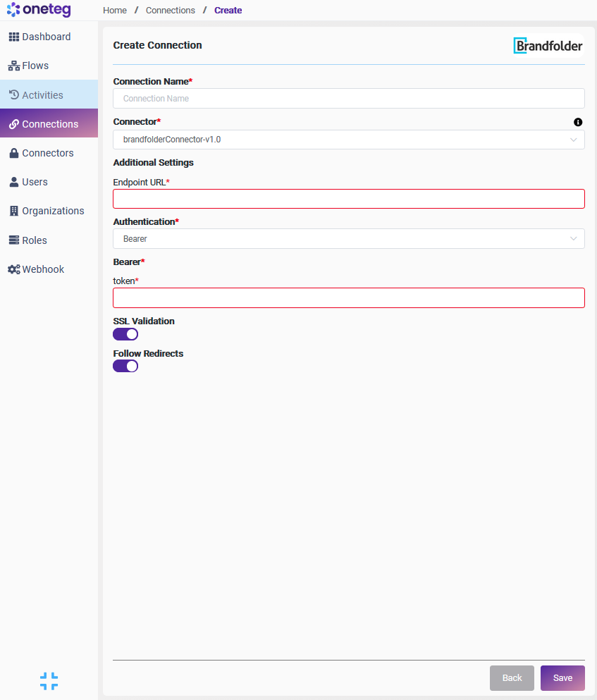The image size is (597, 700).
Task: Click the Organizations building icon
Action: tap(13, 211)
